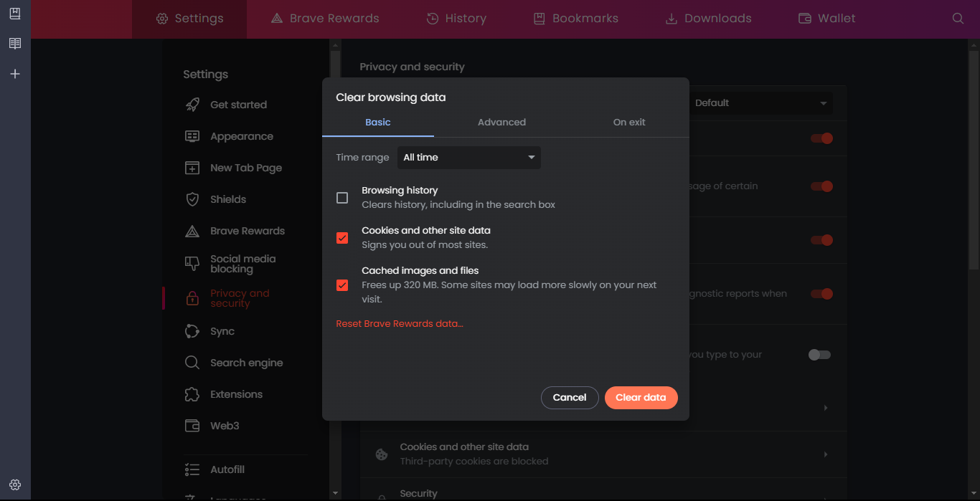Click the search magnifier icon in top bar
This screenshot has height=501, width=980.
pyautogui.click(x=958, y=19)
